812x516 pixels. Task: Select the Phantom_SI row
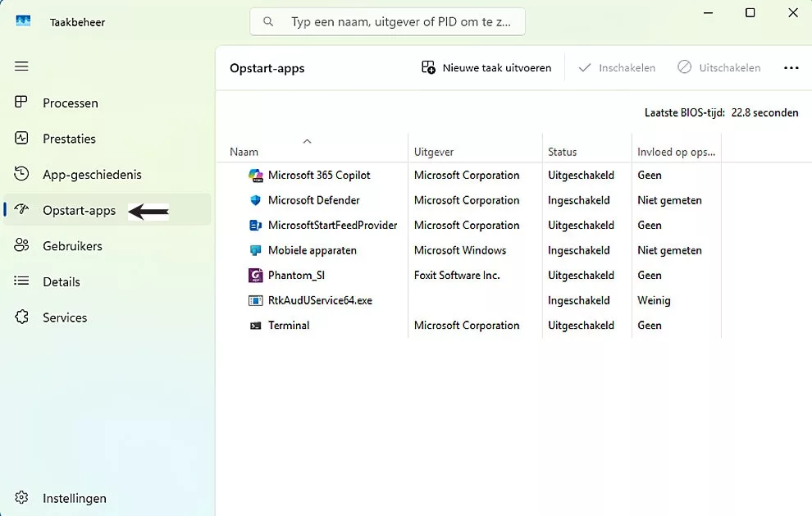[x=468, y=276]
